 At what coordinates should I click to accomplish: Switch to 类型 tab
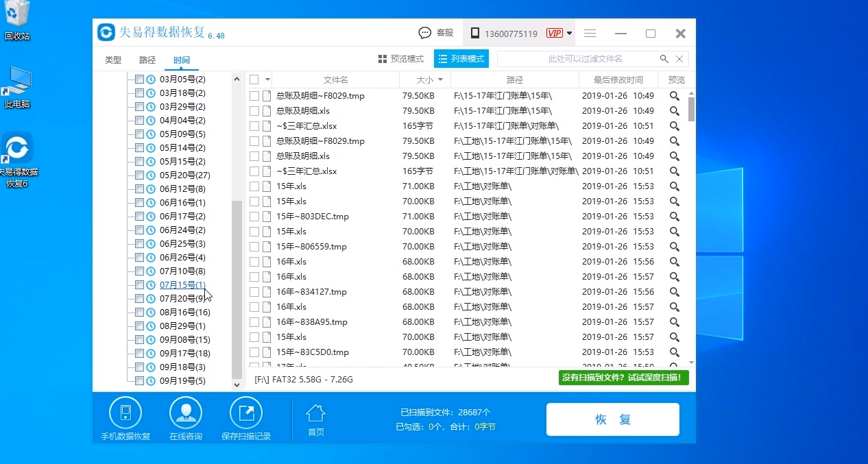(x=113, y=60)
